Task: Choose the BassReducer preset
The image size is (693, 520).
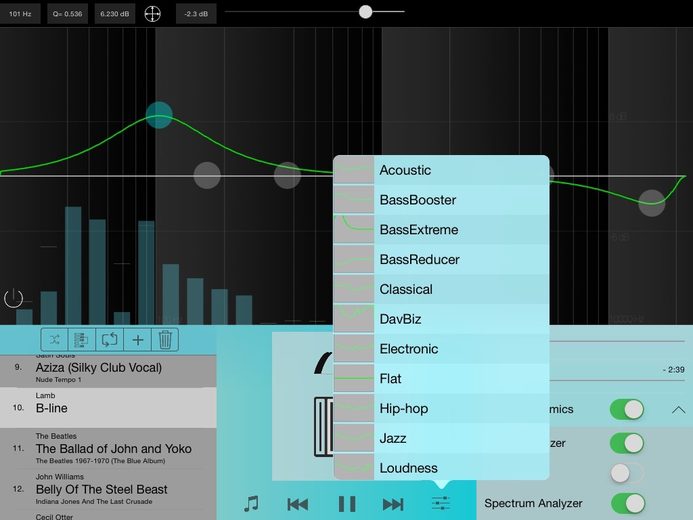Action: pos(441,259)
